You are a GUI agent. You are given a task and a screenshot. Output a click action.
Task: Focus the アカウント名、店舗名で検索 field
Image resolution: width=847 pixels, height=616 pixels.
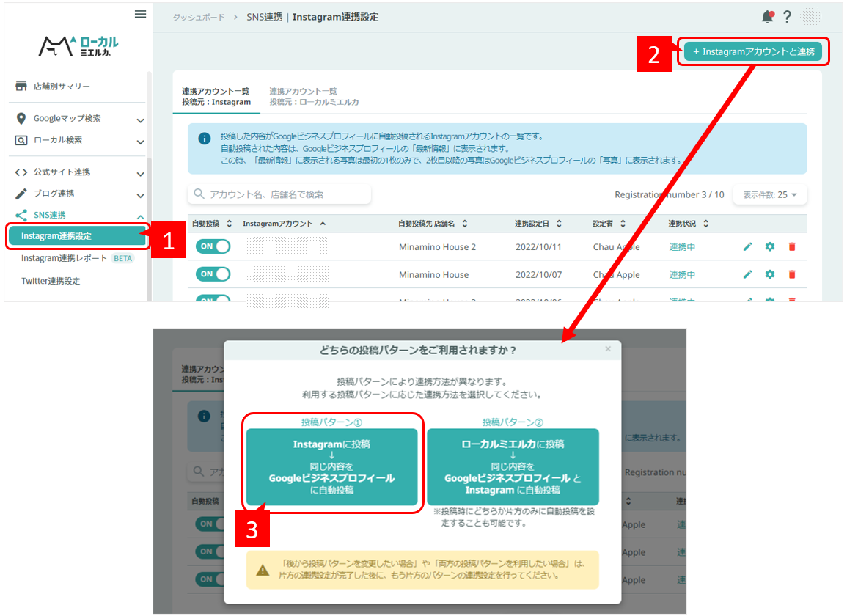tap(279, 194)
